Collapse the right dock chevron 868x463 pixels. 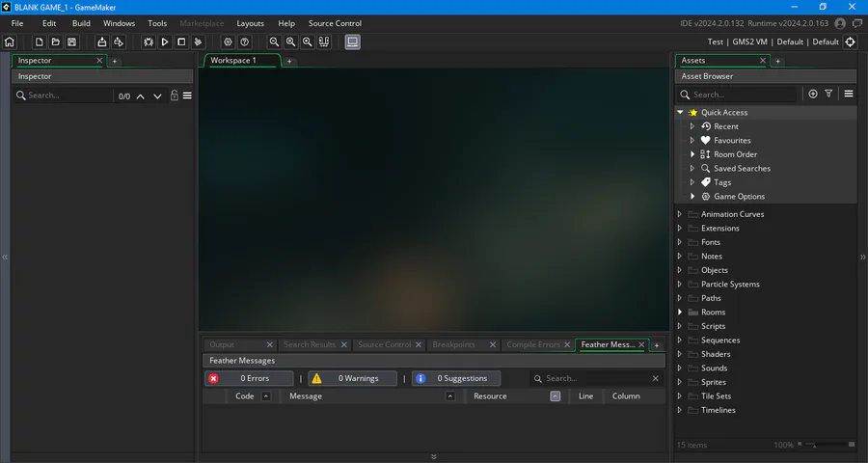point(862,257)
